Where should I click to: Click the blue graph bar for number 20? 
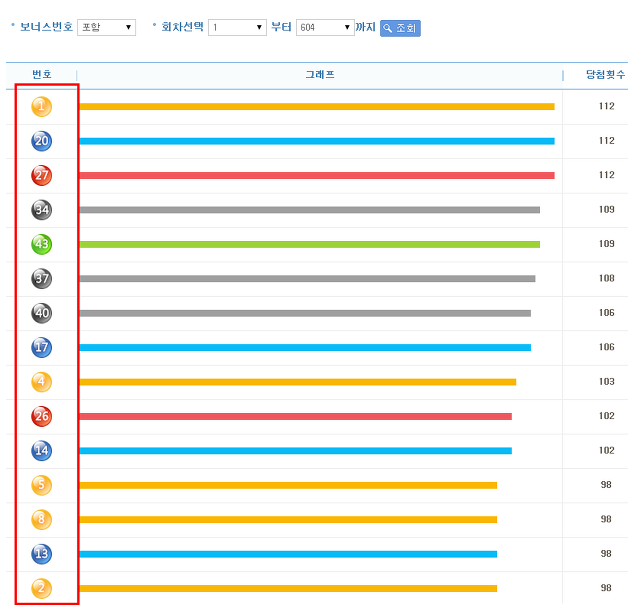[317, 141]
